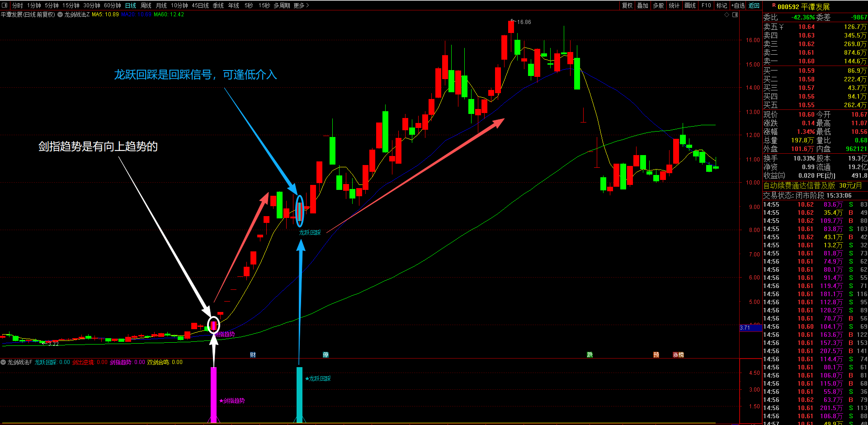Click the 叠加 overlay button
The height and width of the screenshot is (425, 868).
pos(643,5)
